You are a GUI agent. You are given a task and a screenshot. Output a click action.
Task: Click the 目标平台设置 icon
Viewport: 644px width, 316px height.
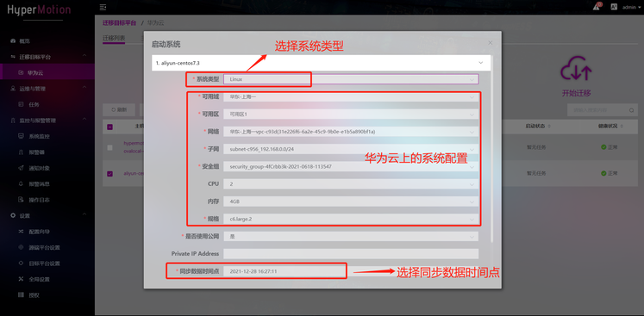tap(21, 263)
